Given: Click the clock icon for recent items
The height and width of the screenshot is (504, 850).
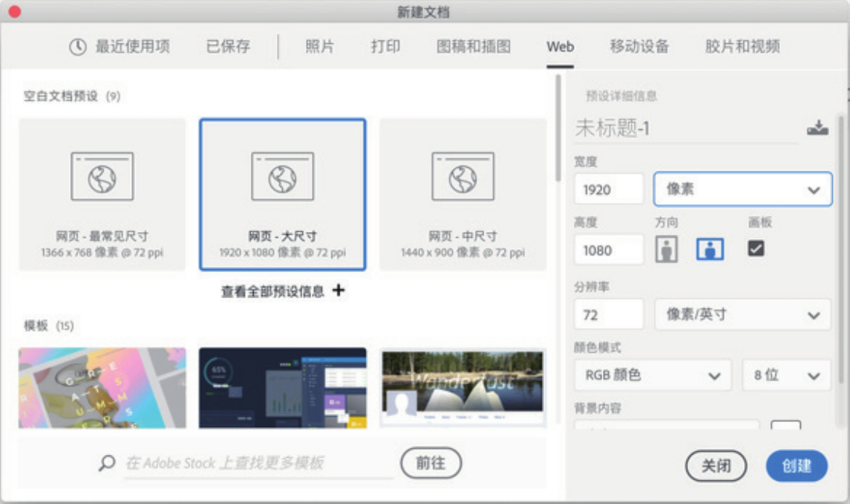Looking at the screenshot, I should [x=78, y=47].
